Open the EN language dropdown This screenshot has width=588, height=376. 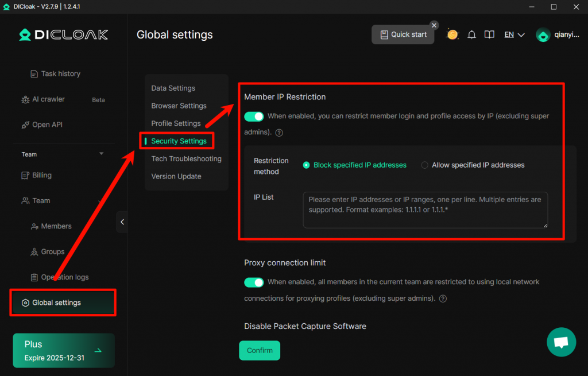tap(514, 34)
